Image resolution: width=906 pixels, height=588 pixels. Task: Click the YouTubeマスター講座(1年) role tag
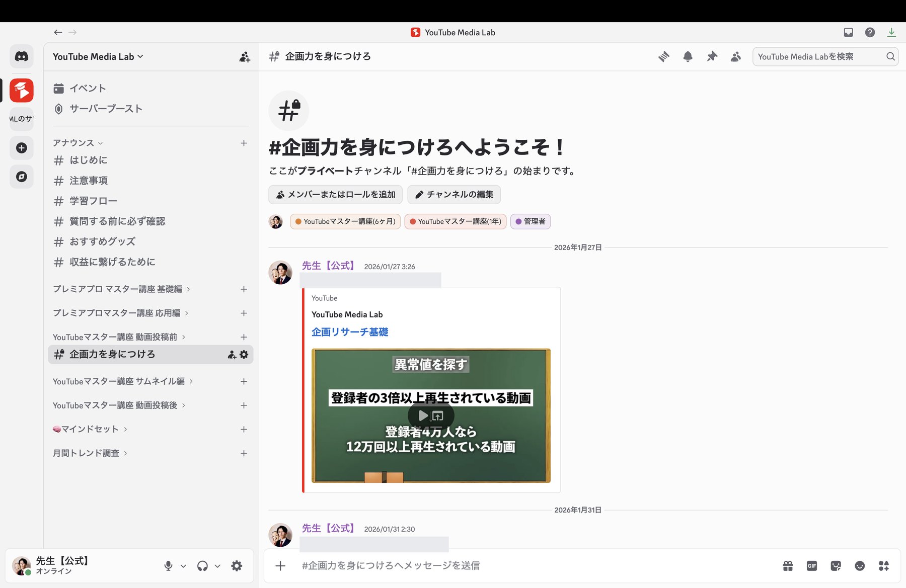click(456, 221)
